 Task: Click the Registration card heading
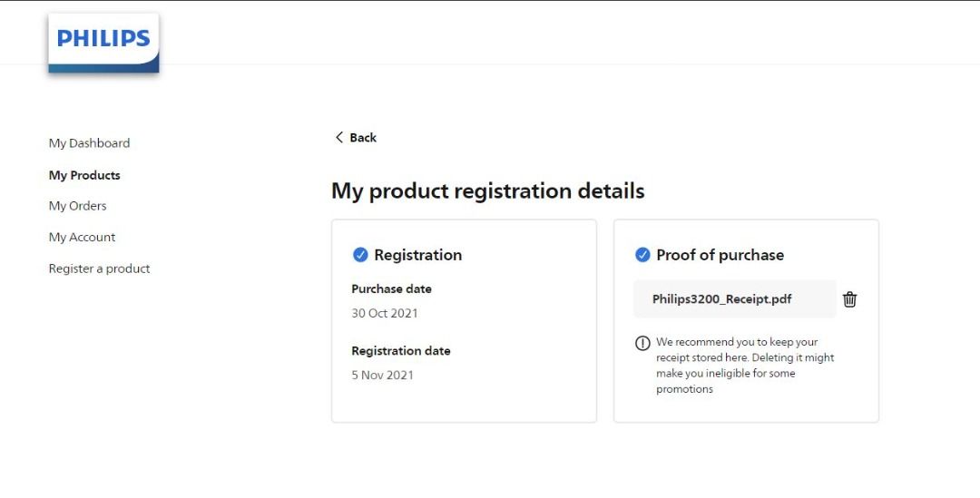point(417,255)
